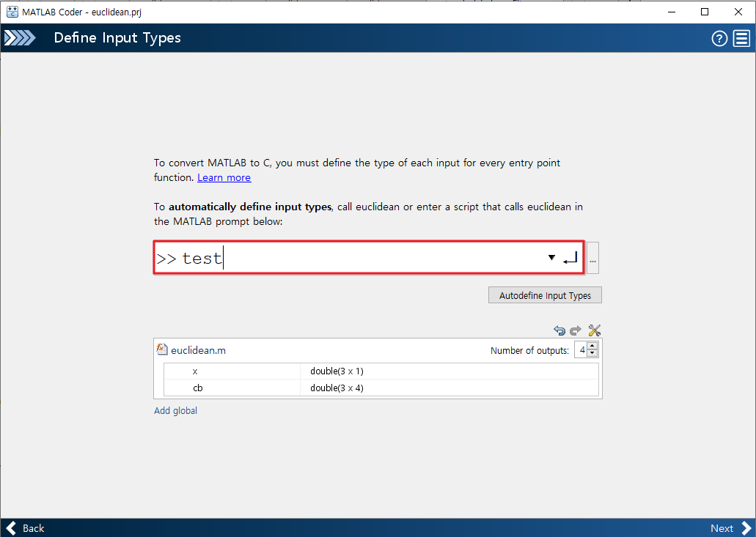Increase the number of outputs stepper
Screen dimensions: 756x537
point(592,346)
